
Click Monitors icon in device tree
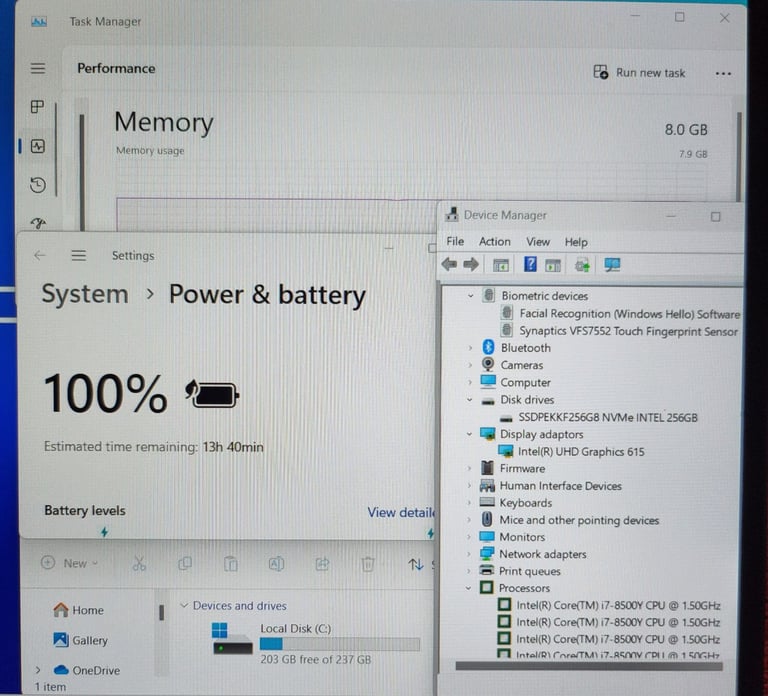coord(487,537)
